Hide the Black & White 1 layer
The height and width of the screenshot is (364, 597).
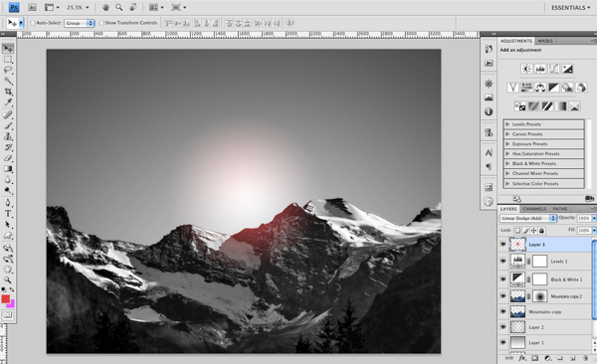(503, 279)
